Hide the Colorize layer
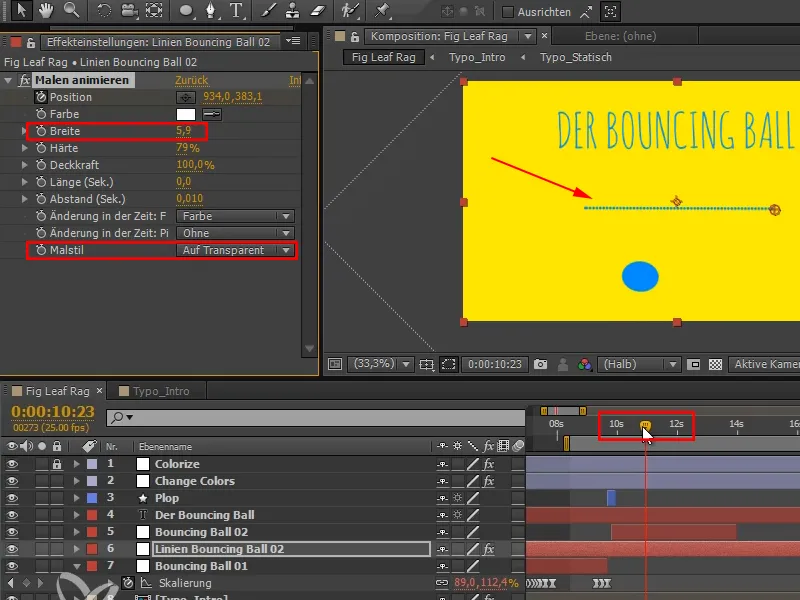Screen dimensions: 800x600 pyautogui.click(x=11, y=464)
